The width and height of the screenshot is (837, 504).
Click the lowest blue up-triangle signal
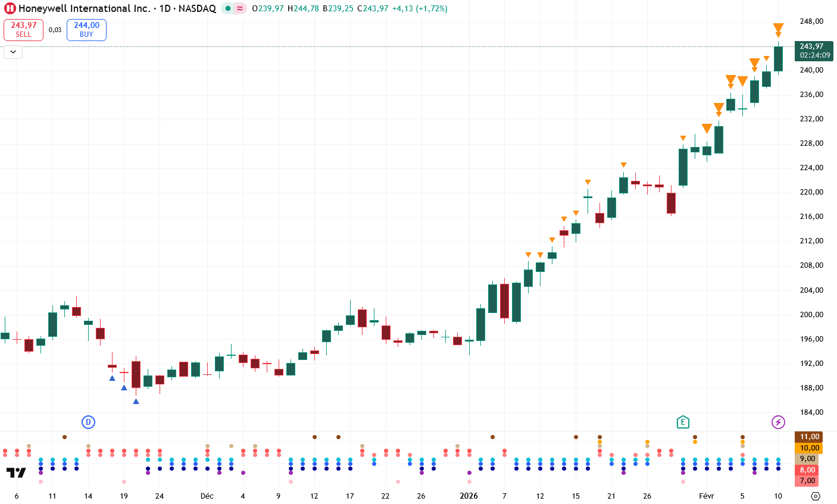[136, 402]
